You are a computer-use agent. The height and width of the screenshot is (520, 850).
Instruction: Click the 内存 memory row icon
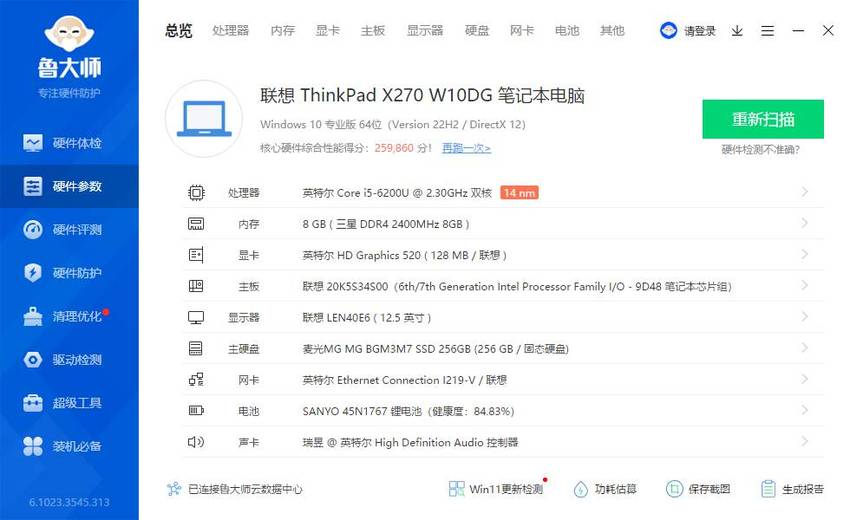coord(196,224)
